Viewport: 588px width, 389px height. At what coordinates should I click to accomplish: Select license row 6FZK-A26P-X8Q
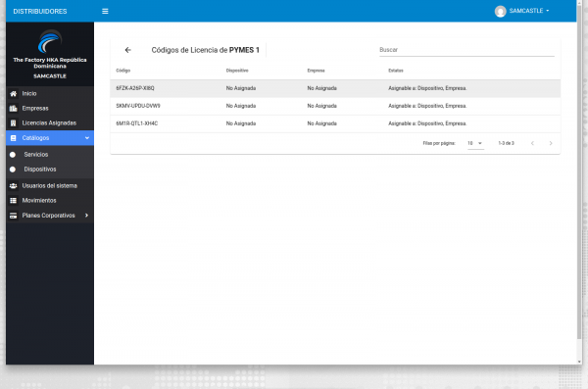[x=335, y=88]
